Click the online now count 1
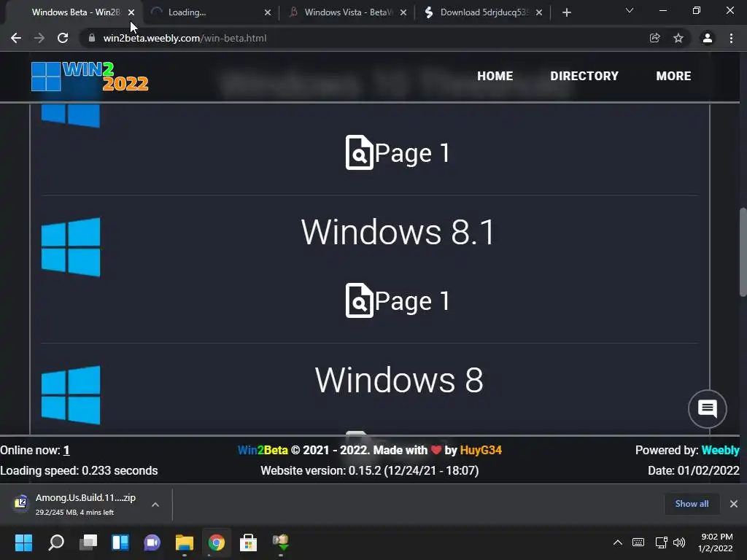This screenshot has height=560, width=747. point(66,450)
